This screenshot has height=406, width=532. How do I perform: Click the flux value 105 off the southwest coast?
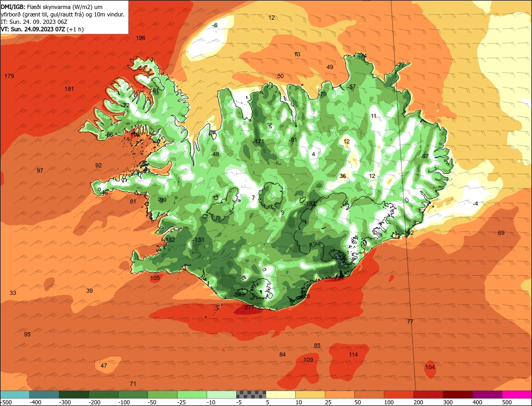coord(155,278)
